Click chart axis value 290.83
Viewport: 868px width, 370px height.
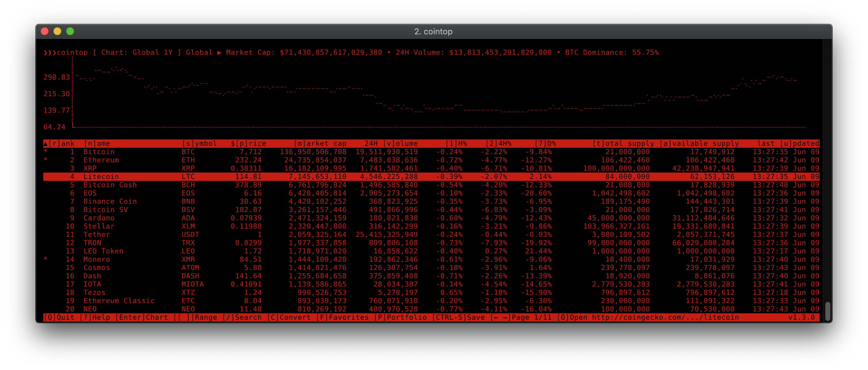pyautogui.click(x=56, y=77)
